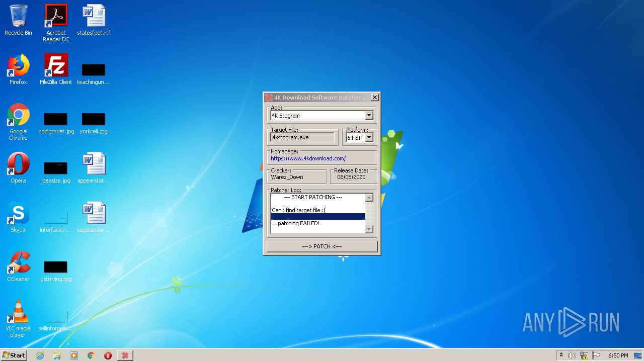The width and height of the screenshot is (644, 362).
Task: Open the Recycle Bin desktop icon
Action: [x=18, y=20]
